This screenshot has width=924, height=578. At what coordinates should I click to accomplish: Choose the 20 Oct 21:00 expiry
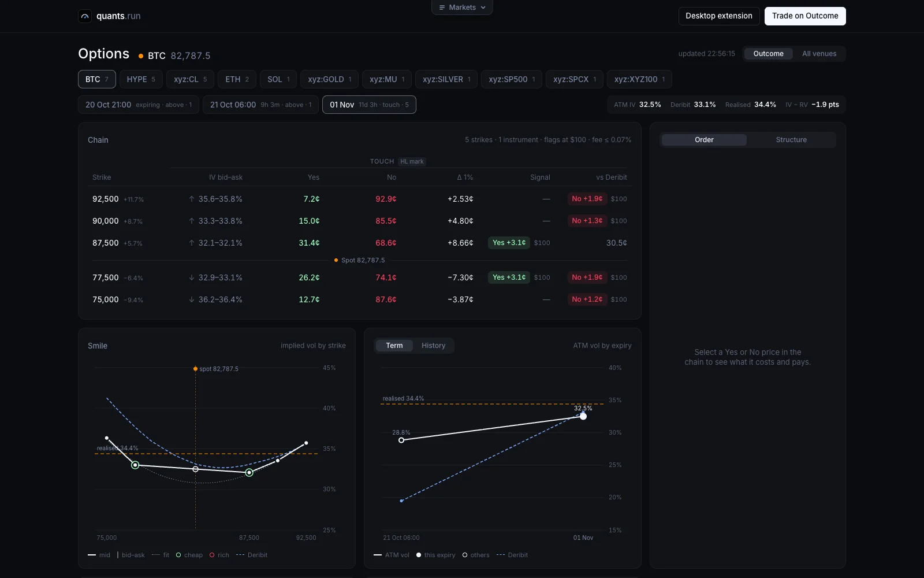pos(139,105)
